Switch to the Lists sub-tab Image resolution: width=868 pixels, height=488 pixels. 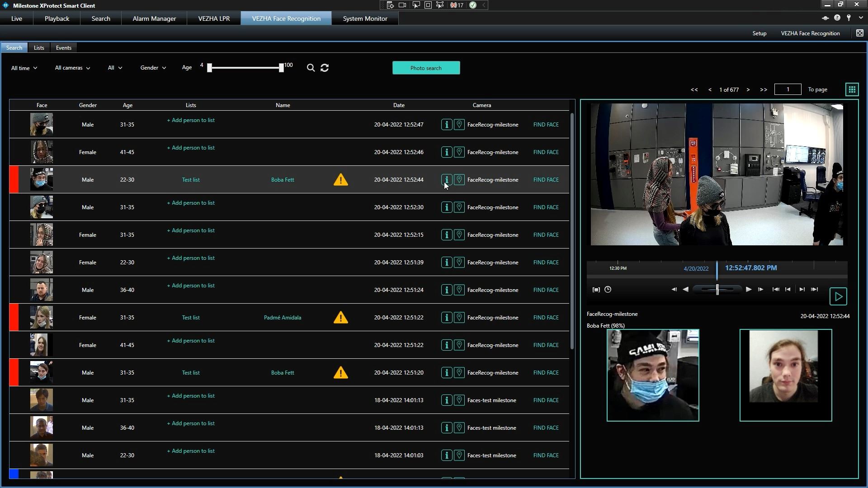tap(39, 48)
